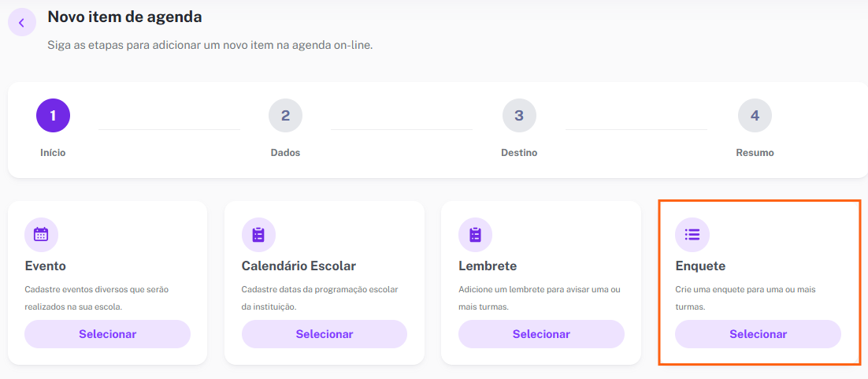
Task: Click the Calendário Escolar clipboard icon
Action: point(258,234)
